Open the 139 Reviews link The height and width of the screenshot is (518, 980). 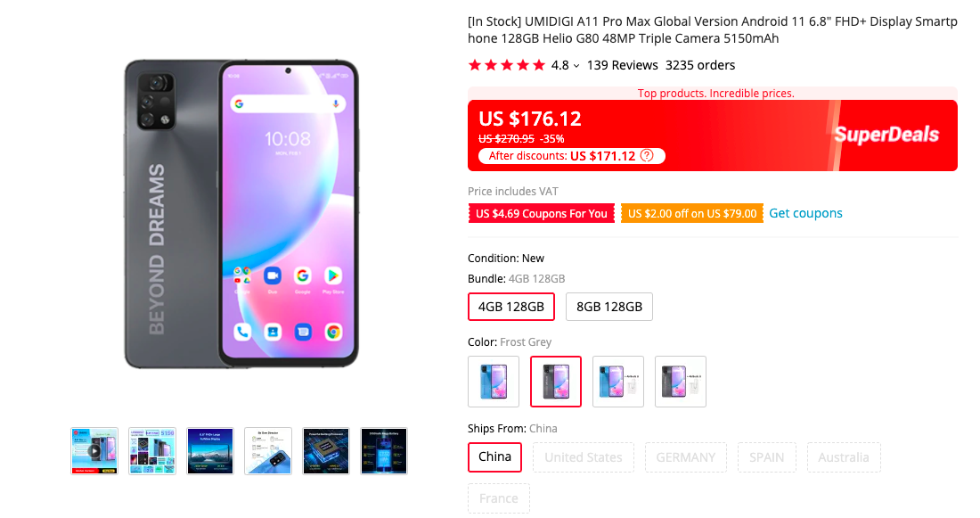point(622,64)
